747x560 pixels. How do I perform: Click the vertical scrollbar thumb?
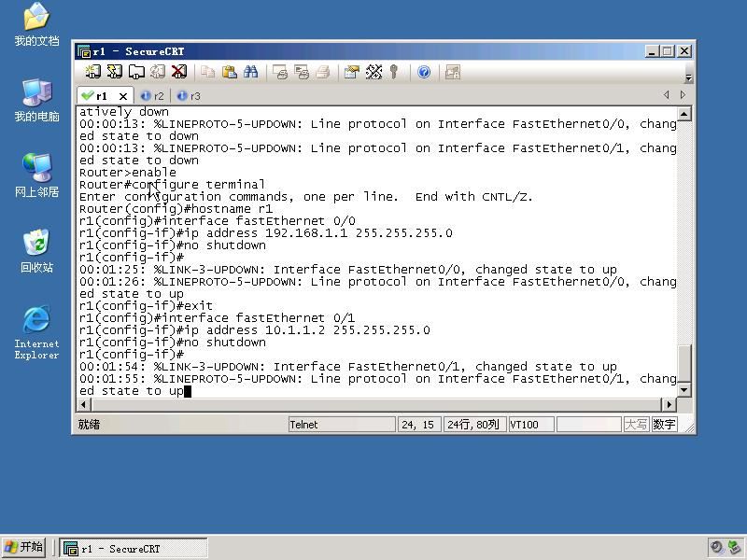point(684,363)
